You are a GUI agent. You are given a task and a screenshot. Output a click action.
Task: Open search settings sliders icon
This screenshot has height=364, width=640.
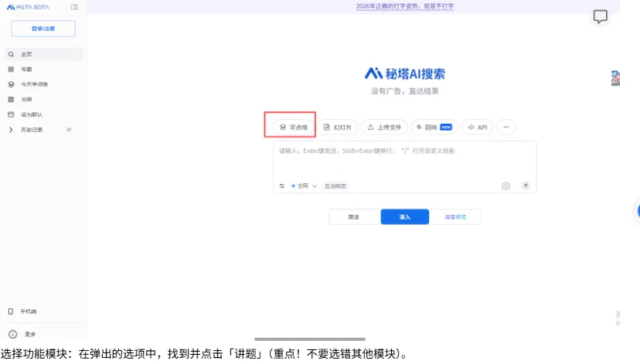(x=281, y=186)
